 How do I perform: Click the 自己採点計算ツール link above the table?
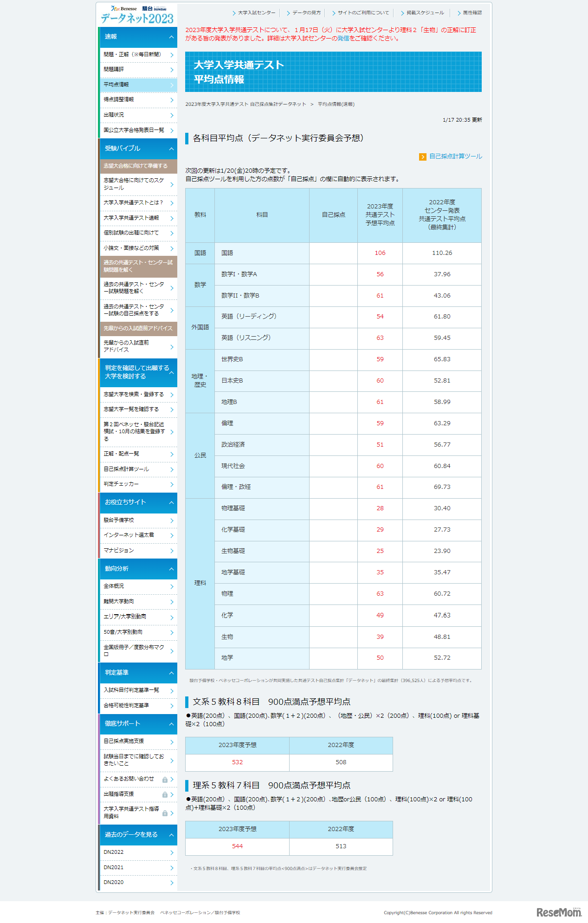point(455,156)
